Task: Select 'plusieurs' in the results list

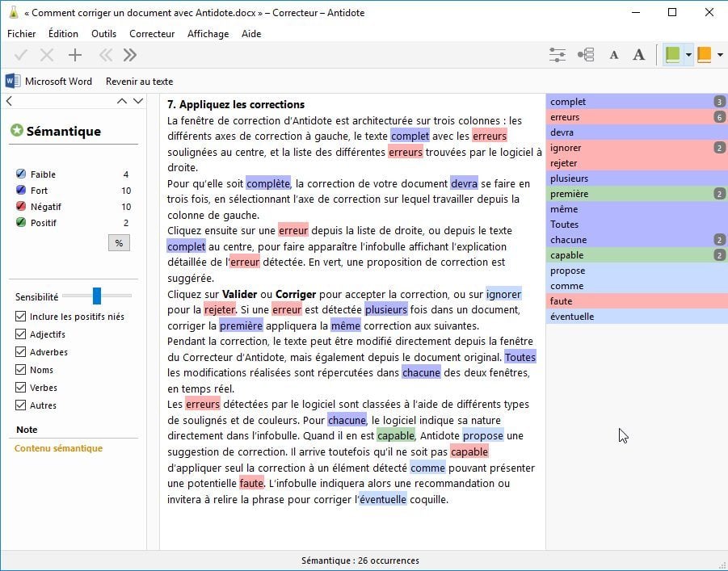Action: (x=637, y=178)
